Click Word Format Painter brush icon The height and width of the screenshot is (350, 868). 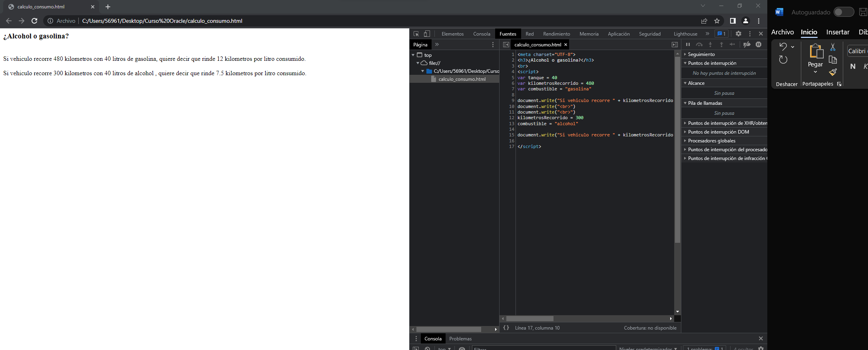(833, 72)
